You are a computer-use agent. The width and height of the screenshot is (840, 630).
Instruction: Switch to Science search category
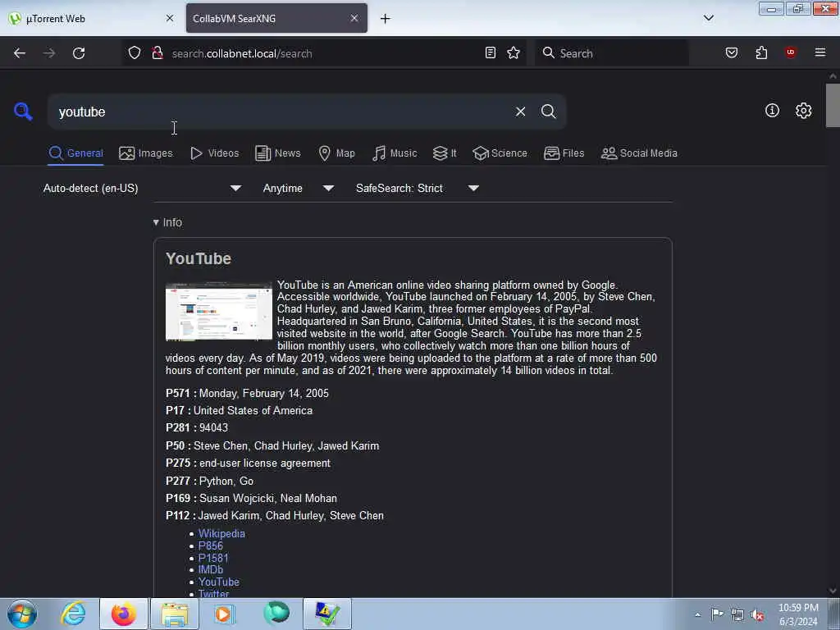pyautogui.click(x=500, y=153)
